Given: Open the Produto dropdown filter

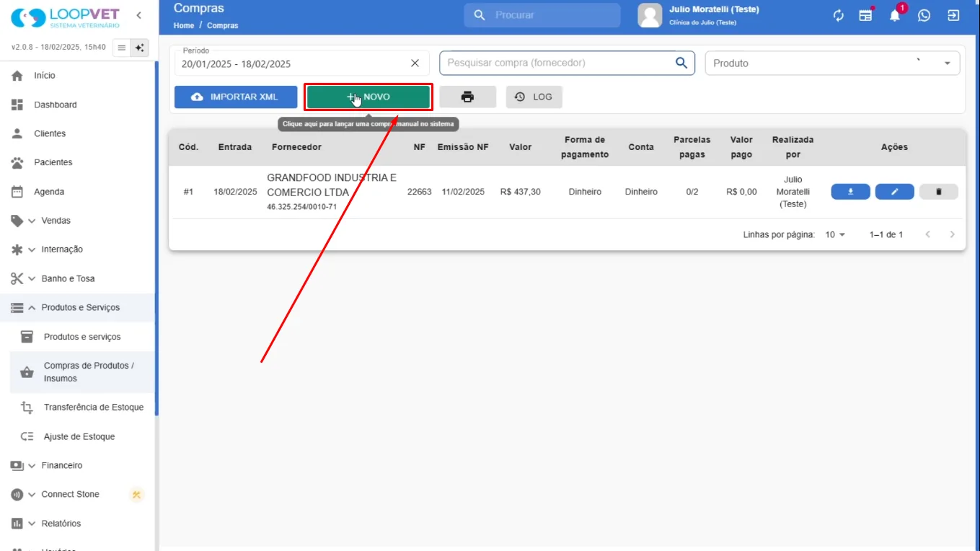Looking at the screenshot, I should [832, 63].
